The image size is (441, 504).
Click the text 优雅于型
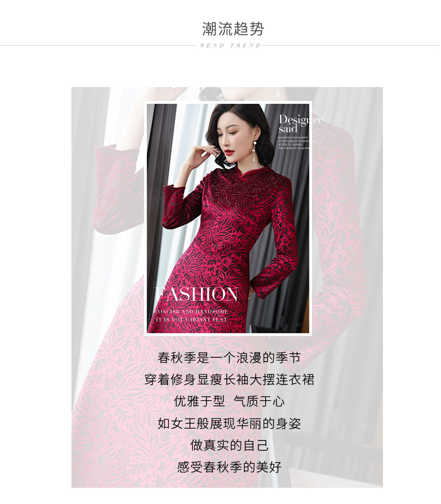pyautogui.click(x=199, y=401)
